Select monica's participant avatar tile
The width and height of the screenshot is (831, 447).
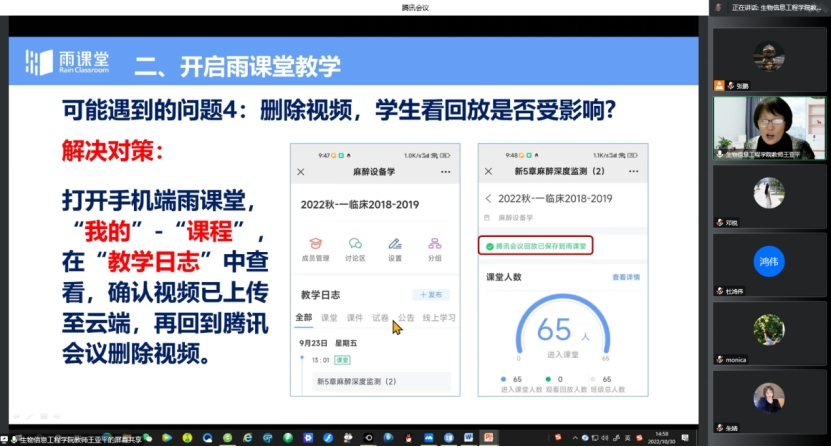pyautogui.click(x=768, y=333)
